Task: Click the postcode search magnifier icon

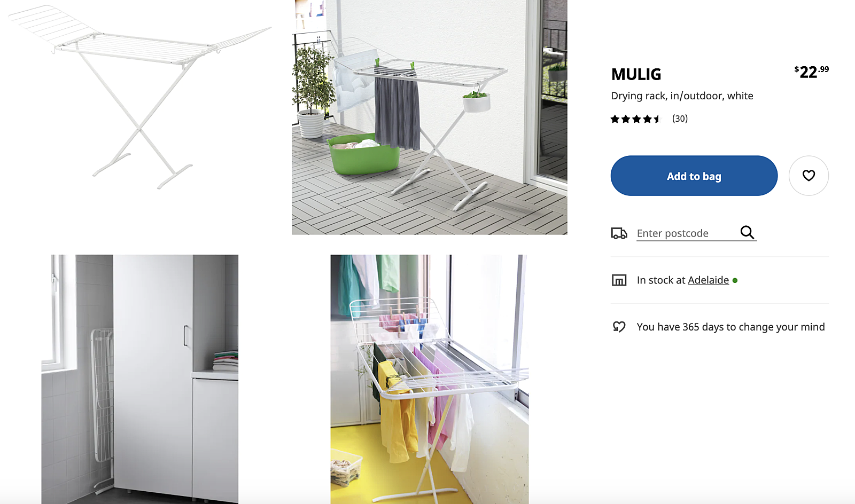Action: (x=747, y=232)
